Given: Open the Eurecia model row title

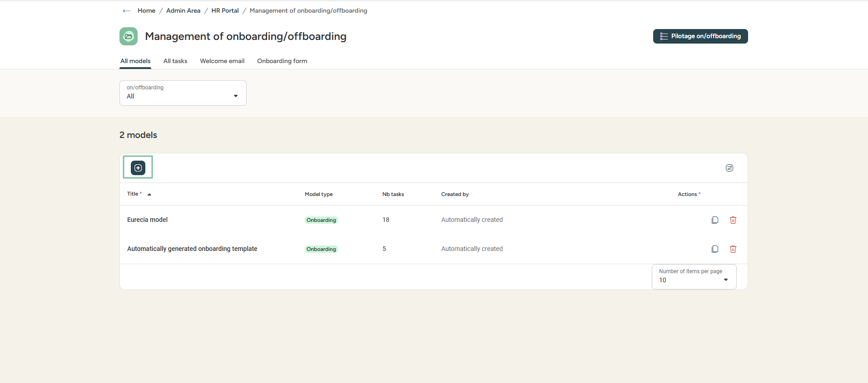Looking at the screenshot, I should [147, 220].
